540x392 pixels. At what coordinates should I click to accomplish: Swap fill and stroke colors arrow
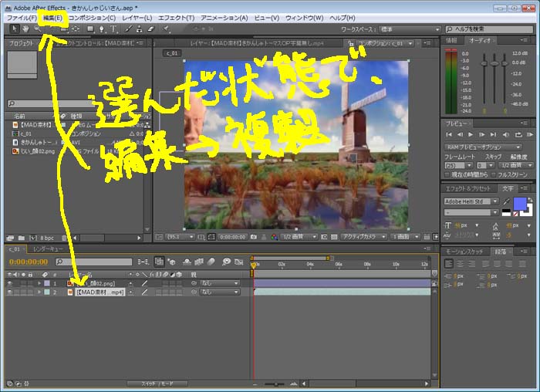[531, 200]
